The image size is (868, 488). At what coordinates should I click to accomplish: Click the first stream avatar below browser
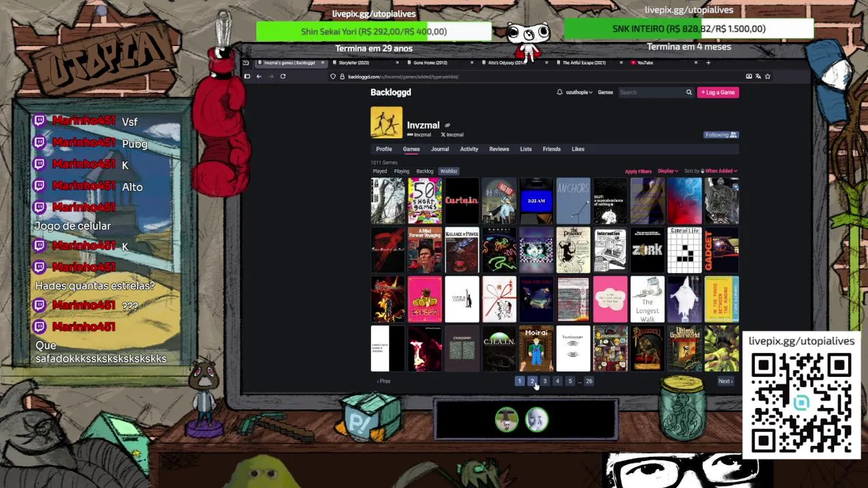pos(507,420)
